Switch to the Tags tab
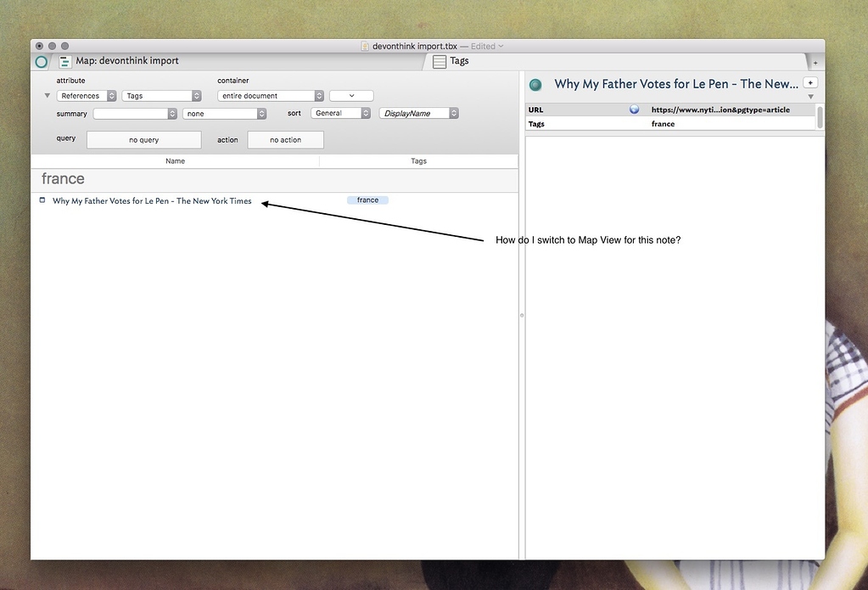This screenshot has width=868, height=590. tap(458, 61)
